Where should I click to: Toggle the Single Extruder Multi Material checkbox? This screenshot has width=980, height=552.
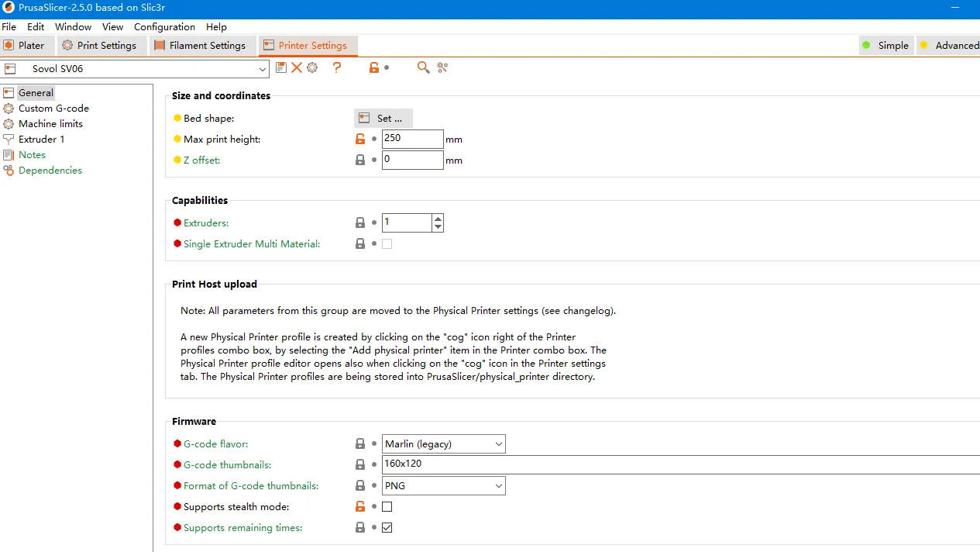[x=387, y=244]
